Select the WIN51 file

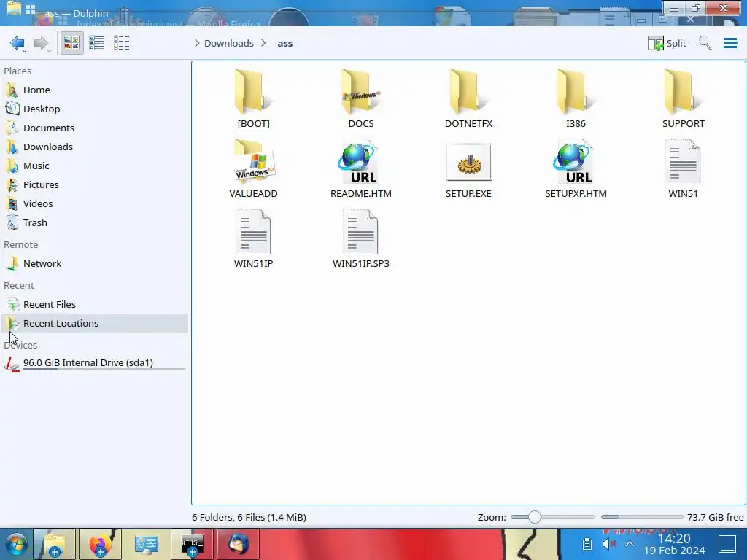[683, 169]
